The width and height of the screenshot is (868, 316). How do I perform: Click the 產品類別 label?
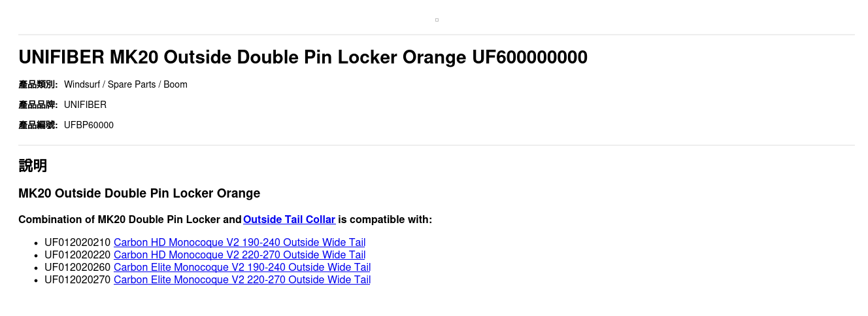click(38, 84)
